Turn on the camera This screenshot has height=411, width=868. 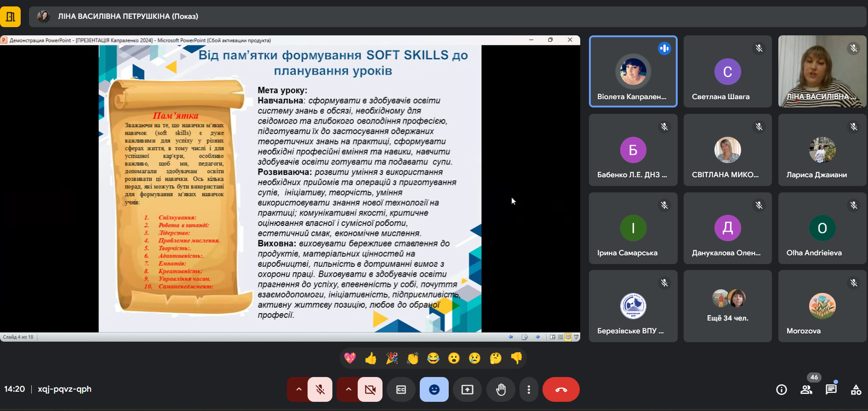click(370, 389)
